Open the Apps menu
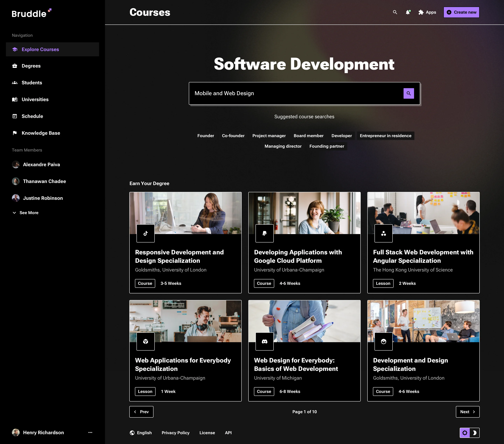Image resolution: width=504 pixels, height=444 pixels. [427, 12]
